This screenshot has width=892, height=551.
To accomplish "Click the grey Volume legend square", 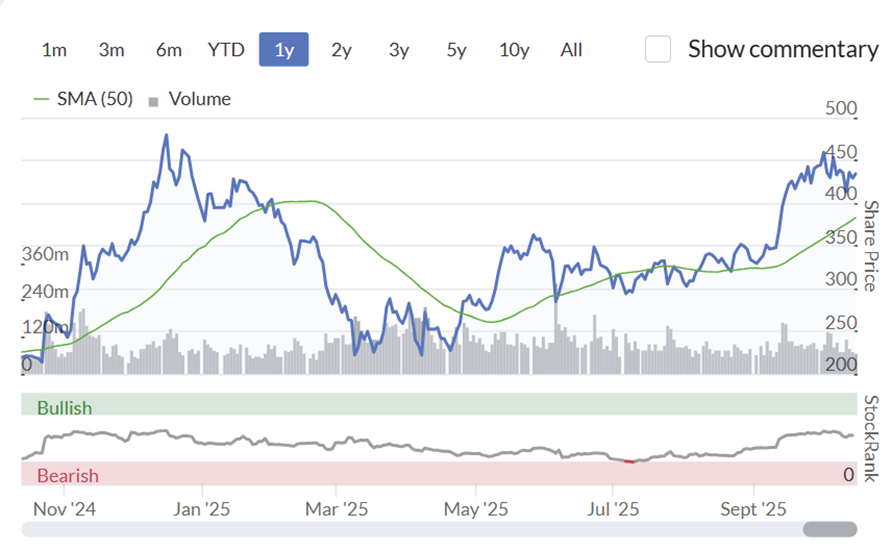I will 153,102.
